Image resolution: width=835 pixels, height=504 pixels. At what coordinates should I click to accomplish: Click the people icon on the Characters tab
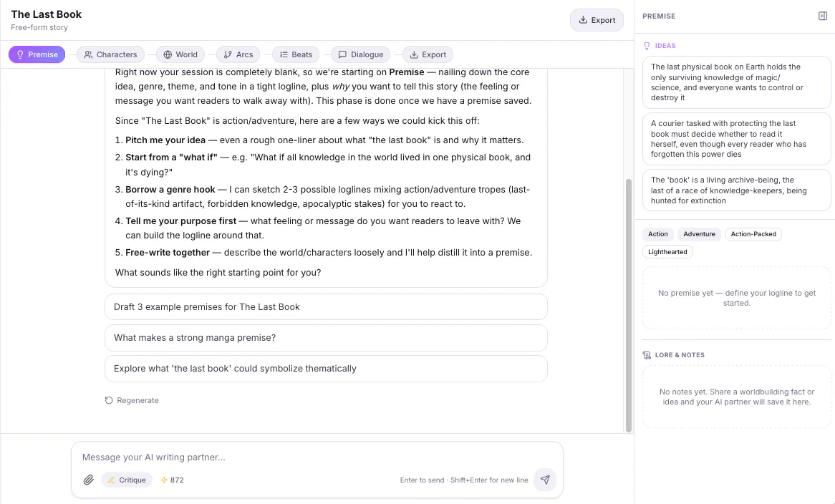coord(88,54)
